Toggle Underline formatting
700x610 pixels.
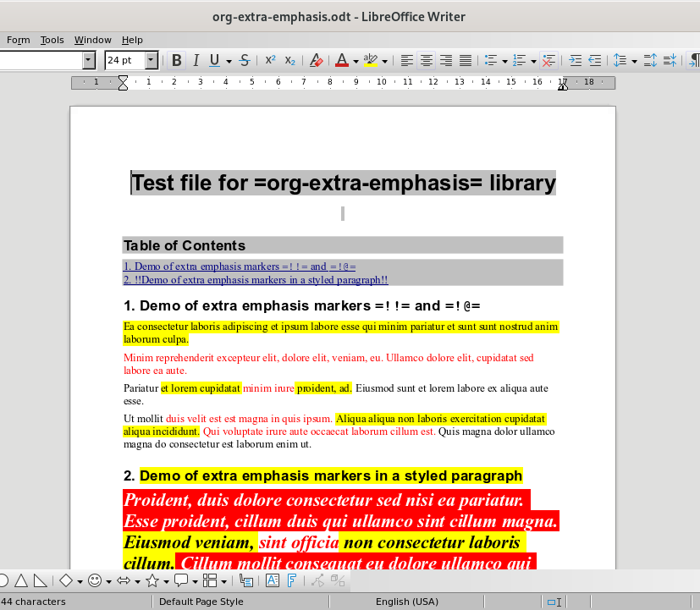tap(215, 60)
